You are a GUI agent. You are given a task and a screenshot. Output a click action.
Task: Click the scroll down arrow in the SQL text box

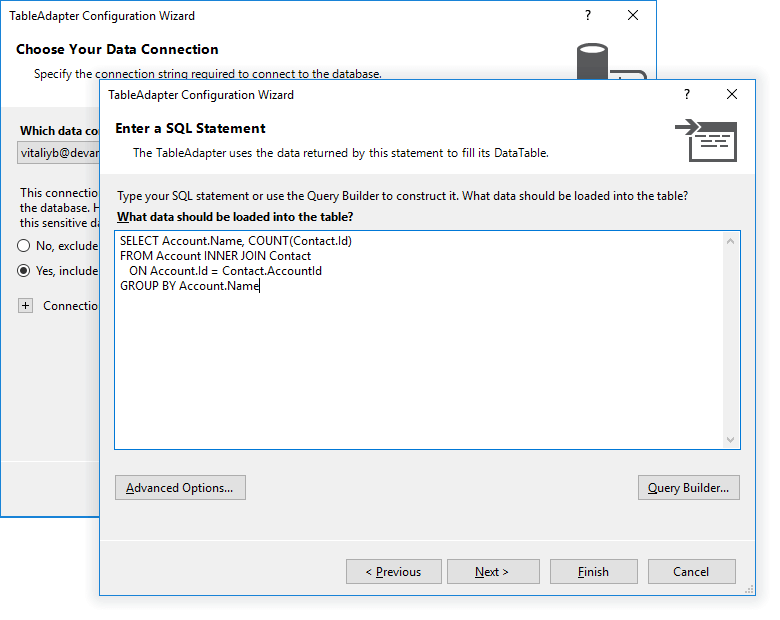[x=731, y=440]
